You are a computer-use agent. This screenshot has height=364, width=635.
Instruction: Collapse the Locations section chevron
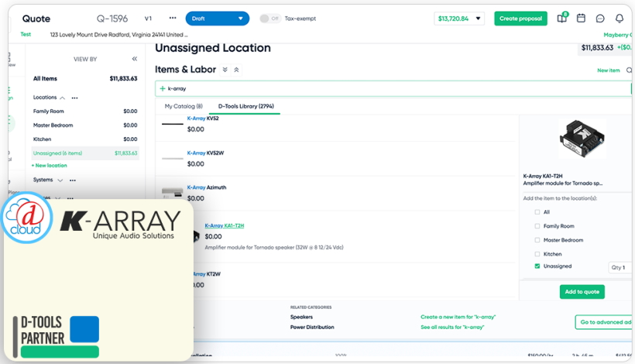click(63, 98)
